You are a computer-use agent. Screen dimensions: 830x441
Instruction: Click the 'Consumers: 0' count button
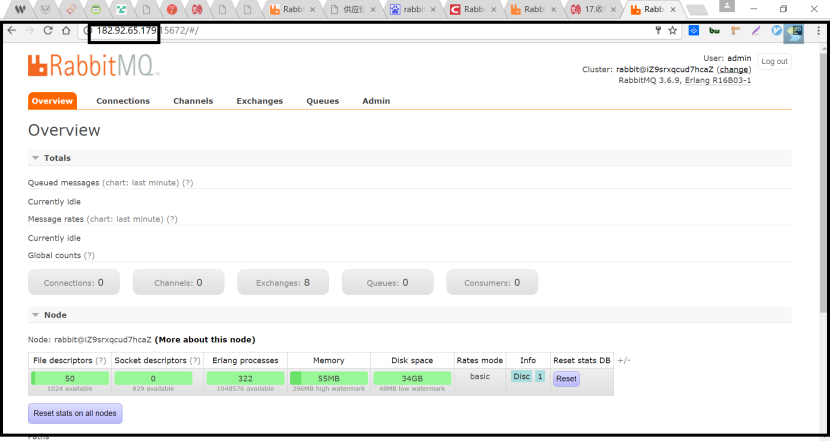(492, 282)
